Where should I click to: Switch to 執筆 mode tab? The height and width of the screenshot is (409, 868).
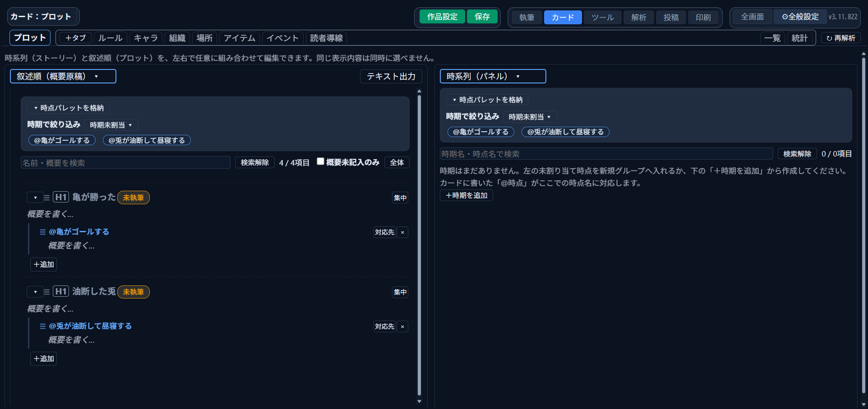[527, 17]
